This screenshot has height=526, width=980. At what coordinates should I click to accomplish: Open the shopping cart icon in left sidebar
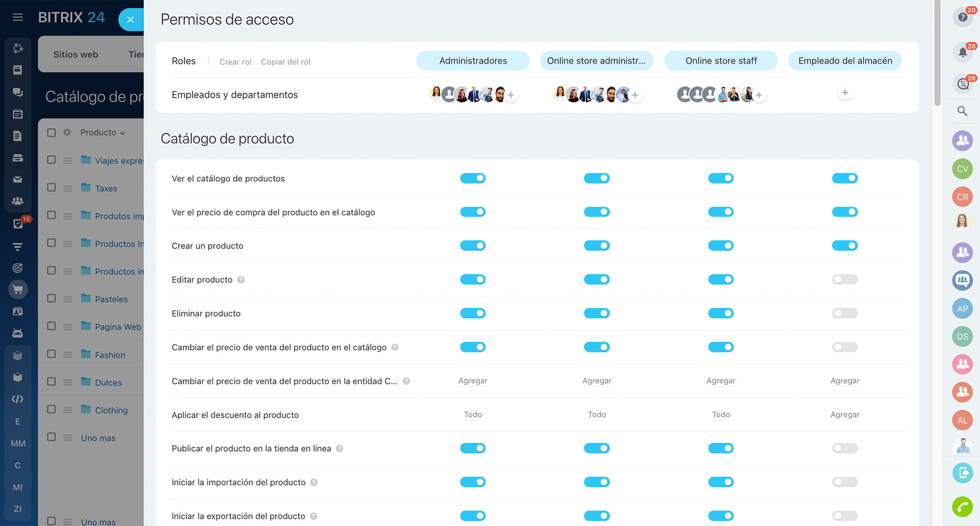tap(18, 290)
